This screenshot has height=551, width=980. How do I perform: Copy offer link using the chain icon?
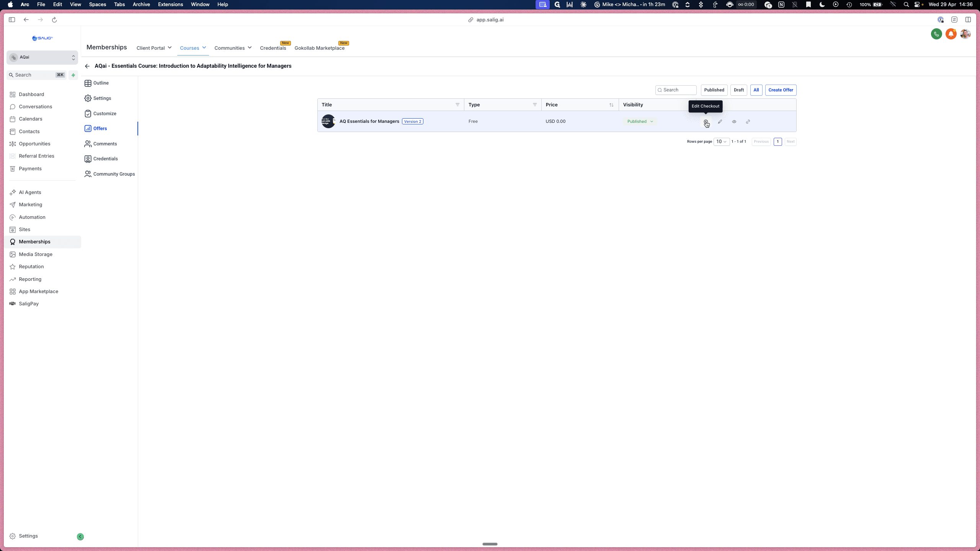coord(748,121)
